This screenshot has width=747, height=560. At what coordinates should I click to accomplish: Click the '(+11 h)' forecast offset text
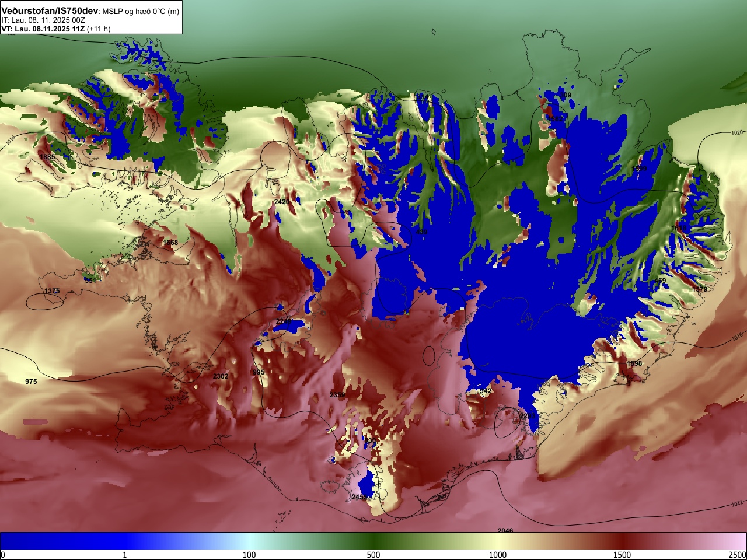click(x=99, y=29)
